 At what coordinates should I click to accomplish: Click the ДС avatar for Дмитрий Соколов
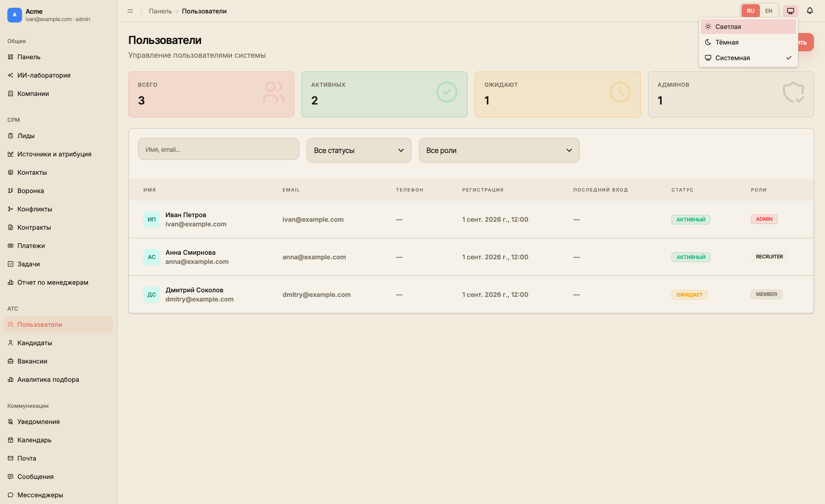[x=152, y=295]
